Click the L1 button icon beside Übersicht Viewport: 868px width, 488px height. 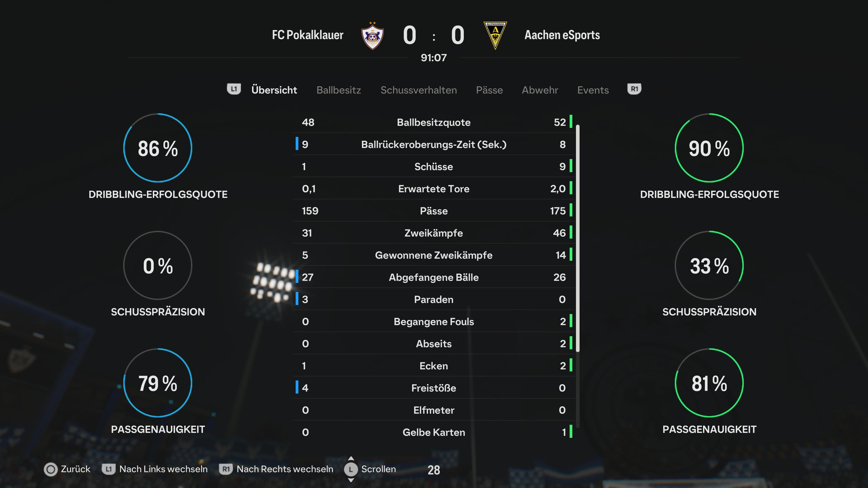(x=234, y=89)
